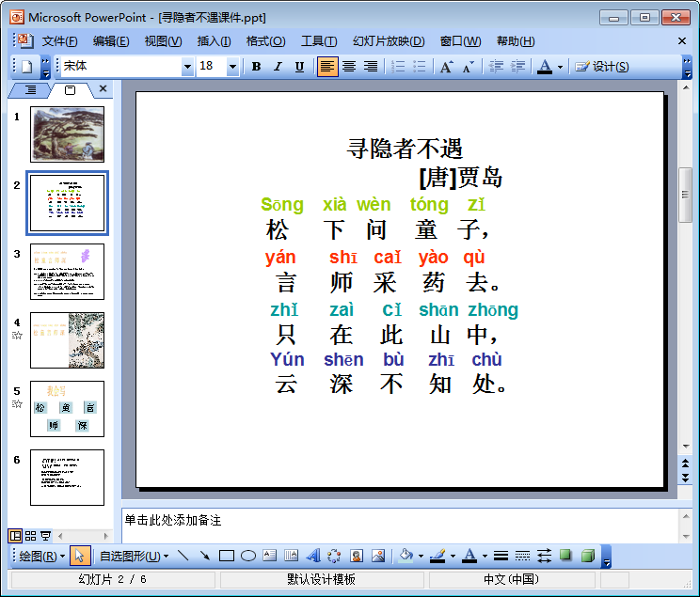Open the 工具(T) menu

pos(319,41)
